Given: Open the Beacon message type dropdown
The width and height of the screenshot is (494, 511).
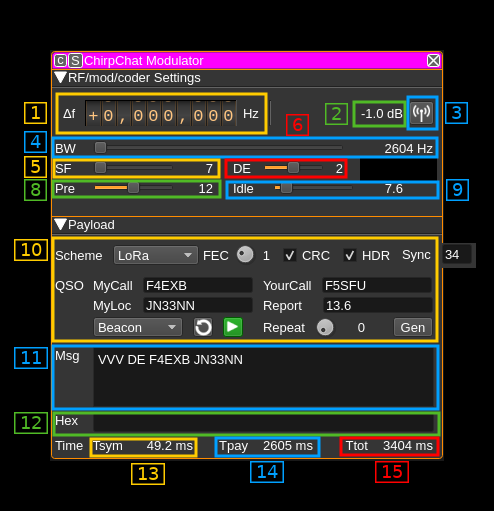Looking at the screenshot, I should (138, 327).
